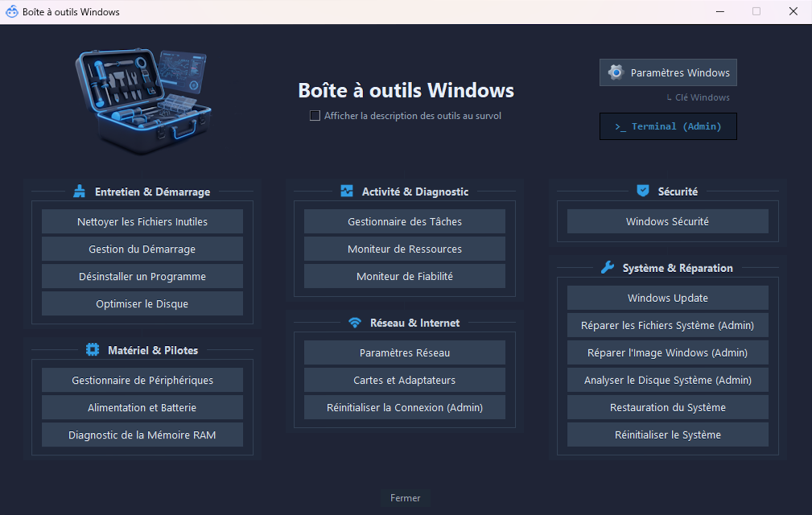Image resolution: width=812 pixels, height=515 pixels.
Task: Open Cartes et Adaptateurs
Action: pyautogui.click(x=405, y=380)
